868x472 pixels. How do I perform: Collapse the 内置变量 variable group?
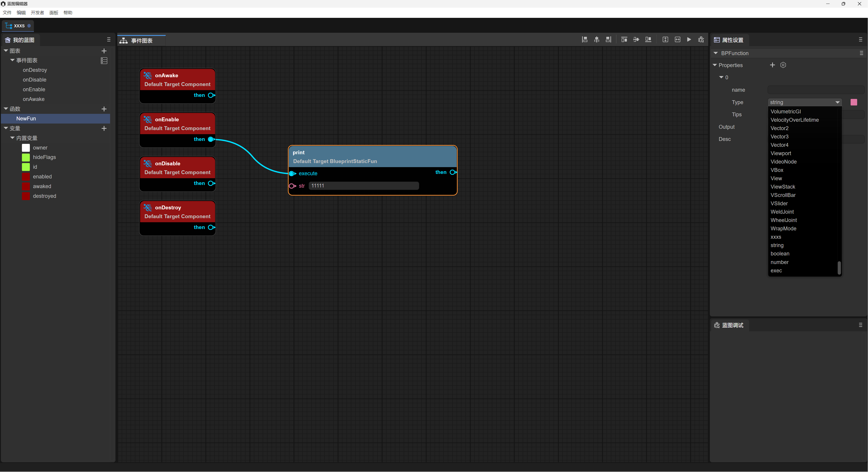click(12, 138)
